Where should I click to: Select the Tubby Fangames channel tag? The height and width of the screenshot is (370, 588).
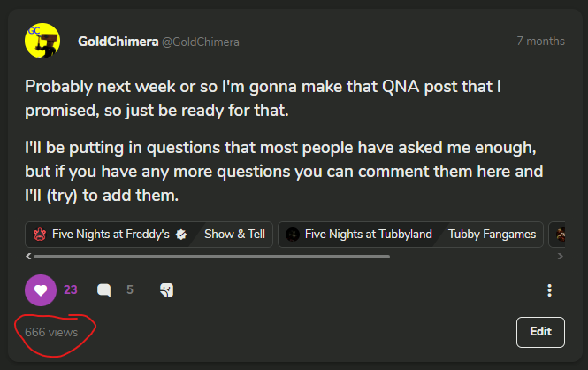492,235
